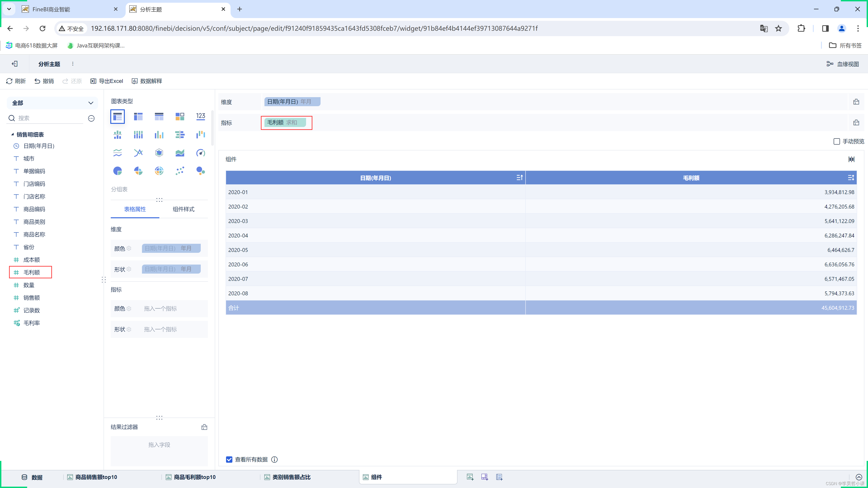This screenshot has height=488, width=868.
Task: Click the sort icon in 毛利额 column header
Action: tap(851, 178)
